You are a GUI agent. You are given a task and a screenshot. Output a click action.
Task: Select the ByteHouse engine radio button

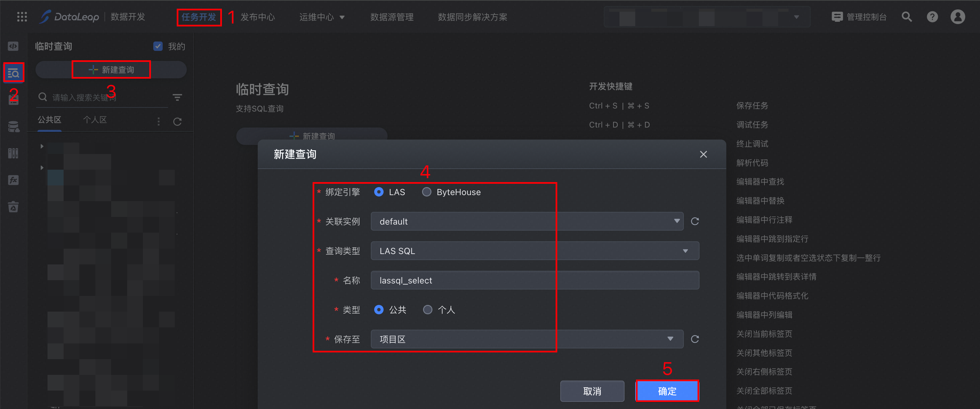[426, 192]
